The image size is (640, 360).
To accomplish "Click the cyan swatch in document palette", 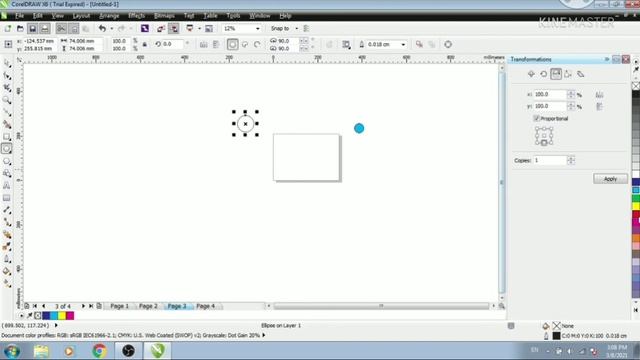I will [x=53, y=316].
